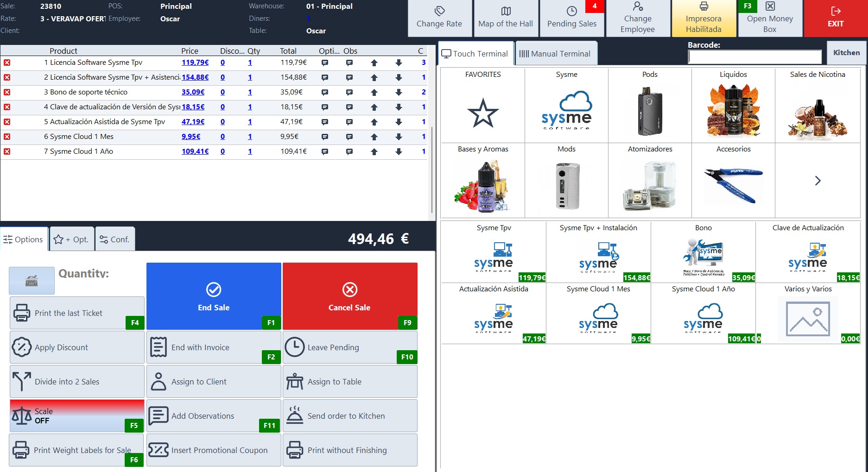Edit price link 154,88€ in row two
The image size is (868, 472).
point(195,77)
